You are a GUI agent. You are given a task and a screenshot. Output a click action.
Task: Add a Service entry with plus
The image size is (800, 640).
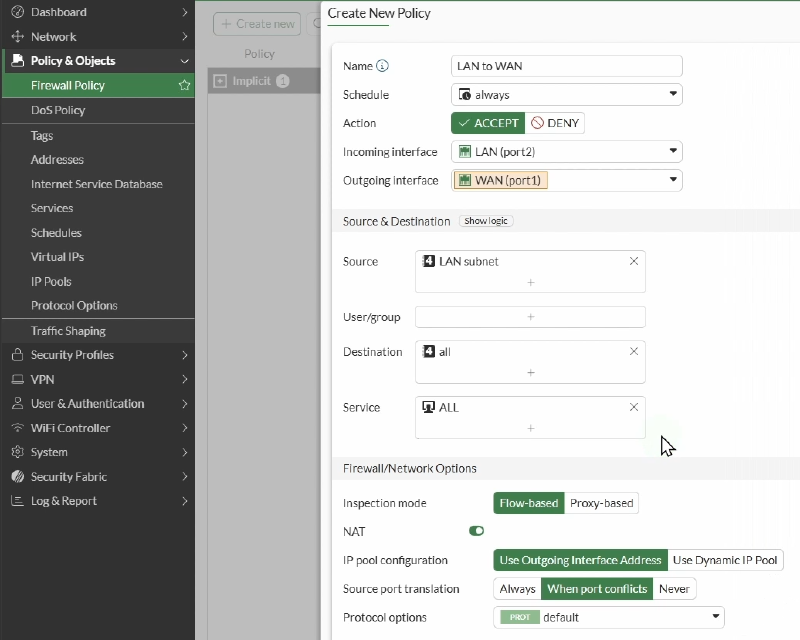tap(531, 428)
